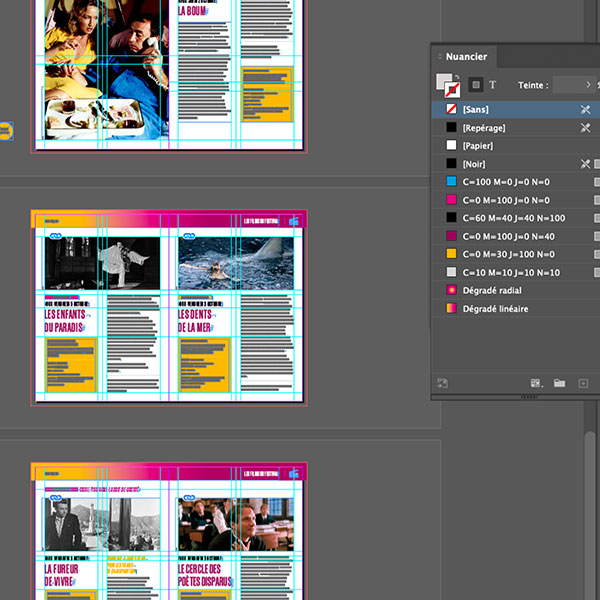The height and width of the screenshot is (600, 600).
Task: Click the LES ENFANTS DU PARADIS title text
Action: coord(65,321)
